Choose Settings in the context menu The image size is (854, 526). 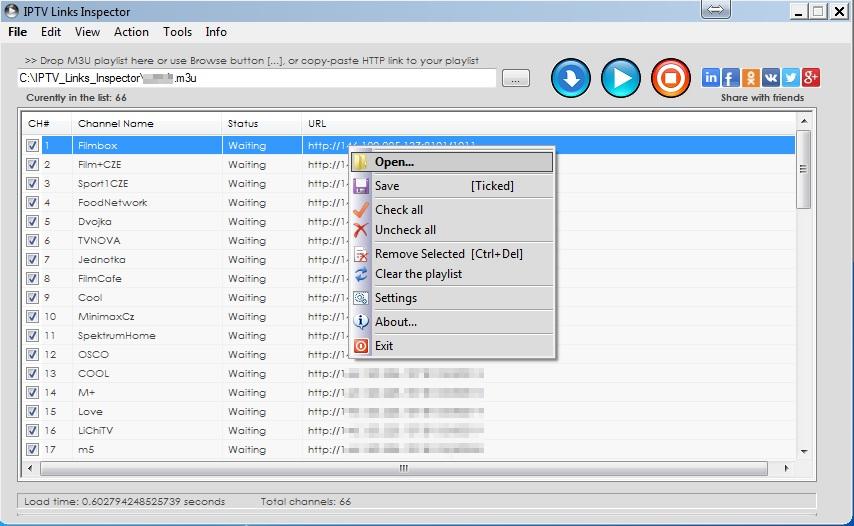pyautogui.click(x=396, y=298)
